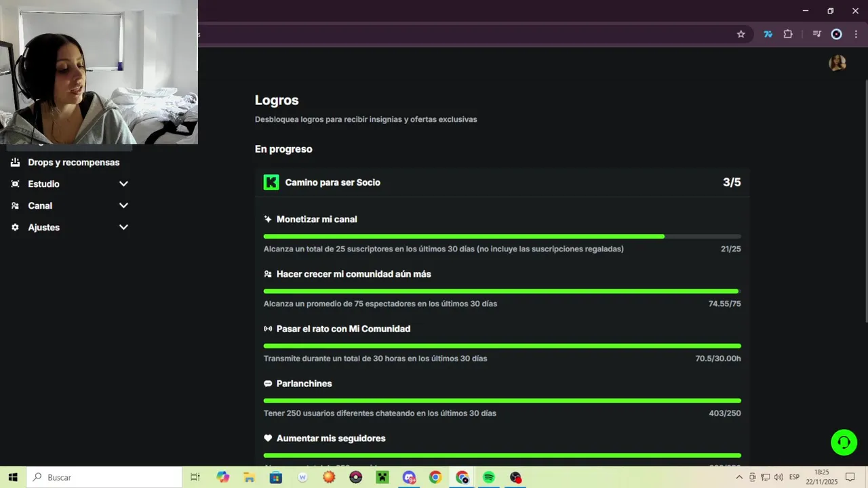Click the green Kick logo icon
868x488 pixels.
click(x=271, y=182)
